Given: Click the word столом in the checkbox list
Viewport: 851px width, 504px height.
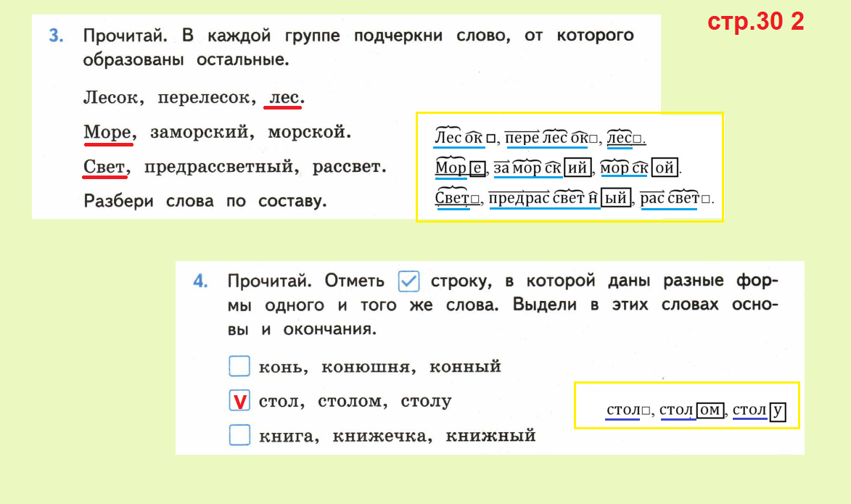Looking at the screenshot, I should pyautogui.click(x=350, y=402).
